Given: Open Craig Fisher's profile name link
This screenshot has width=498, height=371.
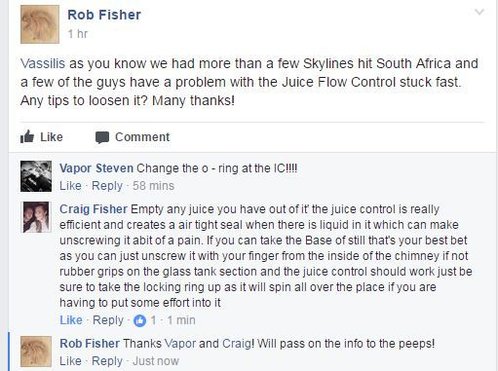Looking at the screenshot, I should click(x=93, y=209).
